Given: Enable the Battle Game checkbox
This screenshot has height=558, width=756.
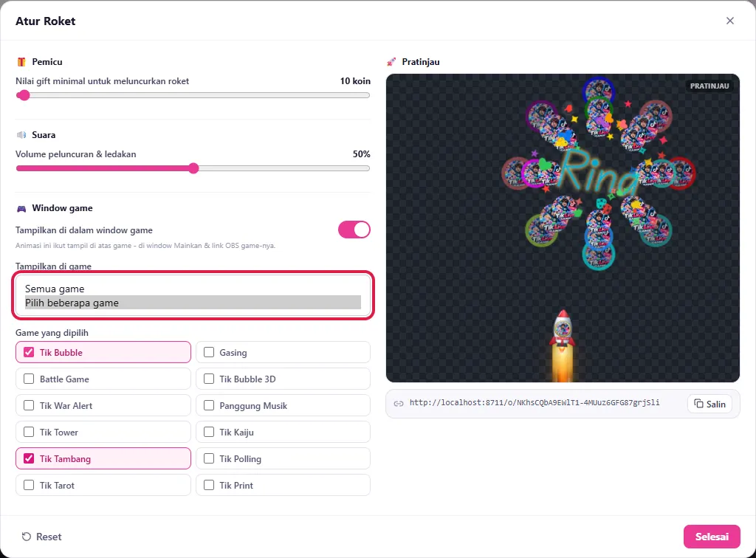Looking at the screenshot, I should [29, 379].
